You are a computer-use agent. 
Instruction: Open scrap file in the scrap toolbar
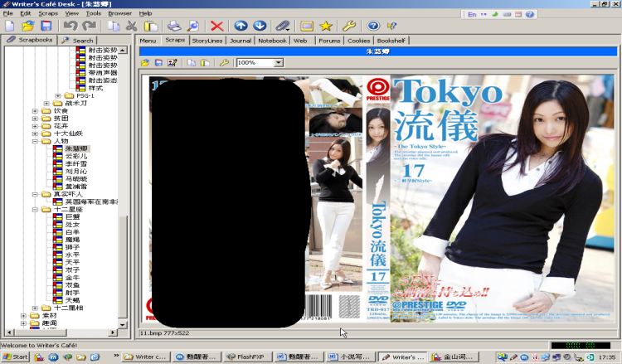pos(145,63)
